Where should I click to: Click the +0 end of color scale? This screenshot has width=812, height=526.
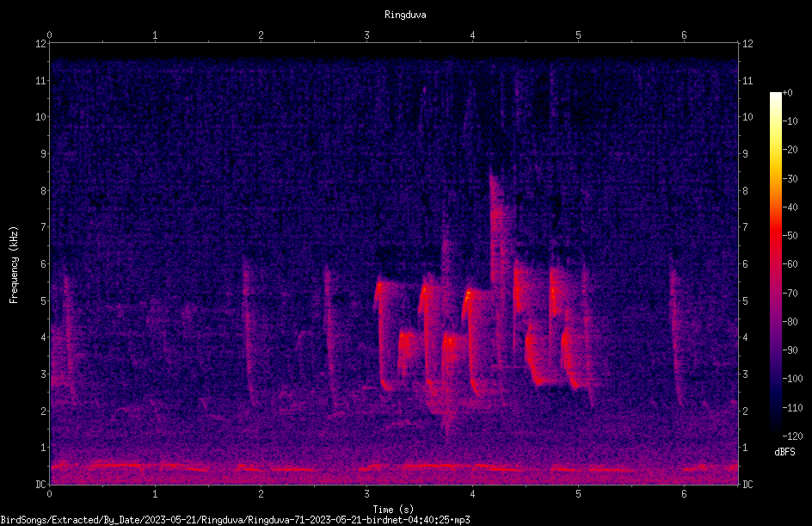(x=787, y=93)
